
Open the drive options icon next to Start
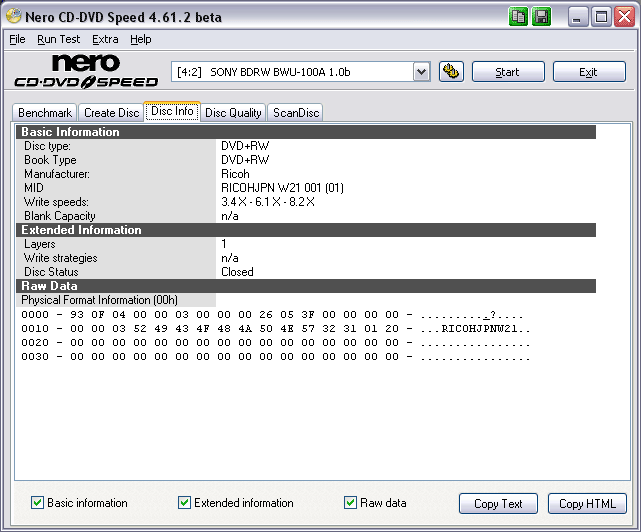[x=451, y=72]
